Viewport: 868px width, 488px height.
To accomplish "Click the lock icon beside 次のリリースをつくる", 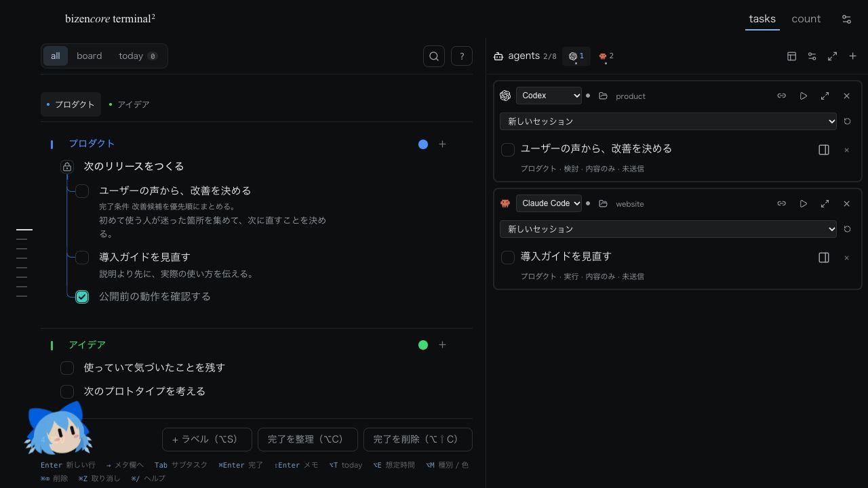I will (67, 167).
